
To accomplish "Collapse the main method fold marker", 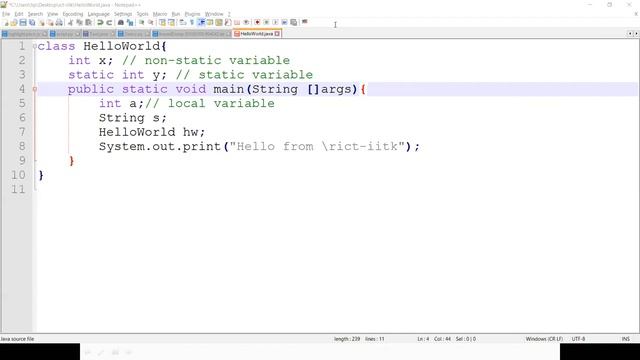I will (35, 89).
